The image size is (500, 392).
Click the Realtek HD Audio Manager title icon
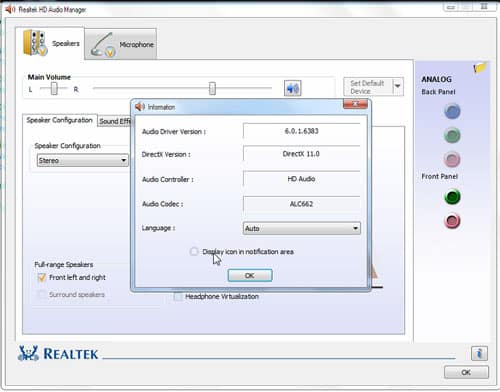10,9
